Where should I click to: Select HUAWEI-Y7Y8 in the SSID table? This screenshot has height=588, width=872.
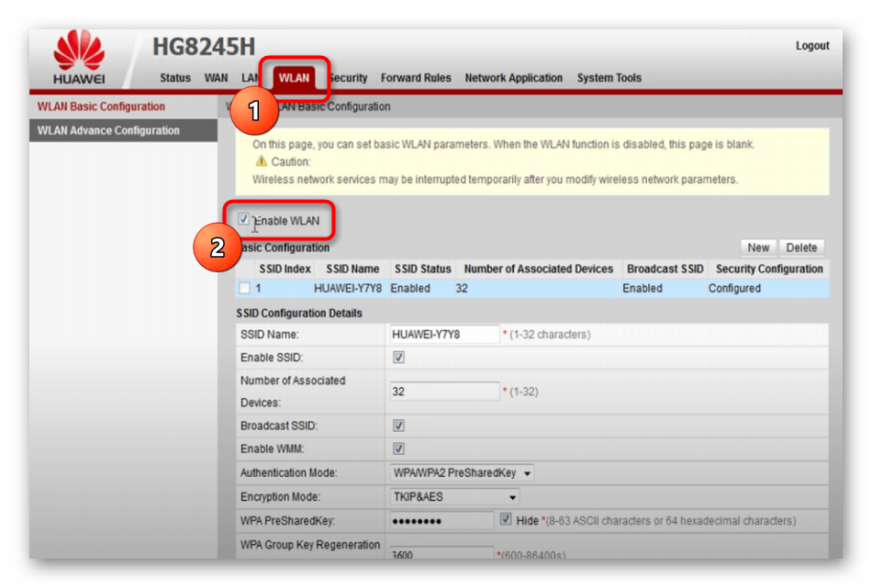pos(348,288)
